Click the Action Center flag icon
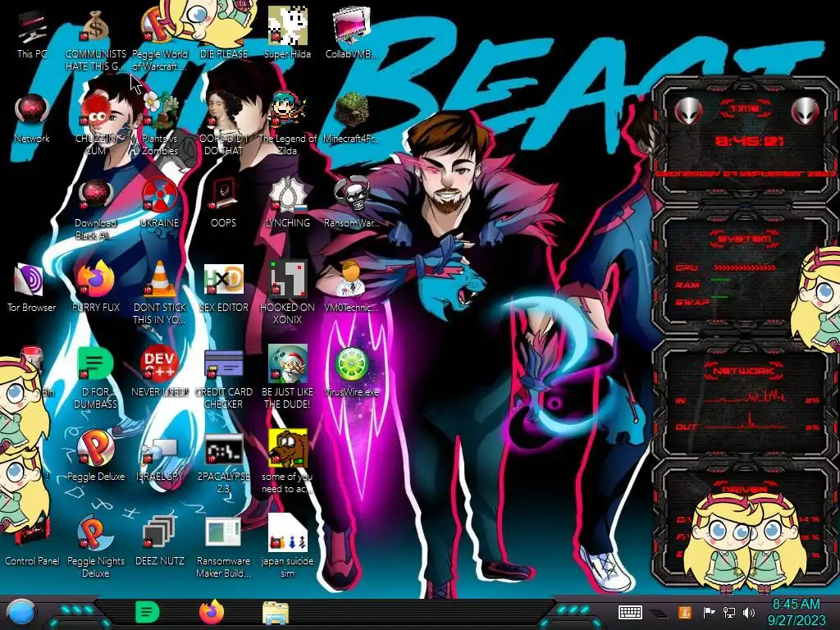The height and width of the screenshot is (630, 840). pos(709,612)
